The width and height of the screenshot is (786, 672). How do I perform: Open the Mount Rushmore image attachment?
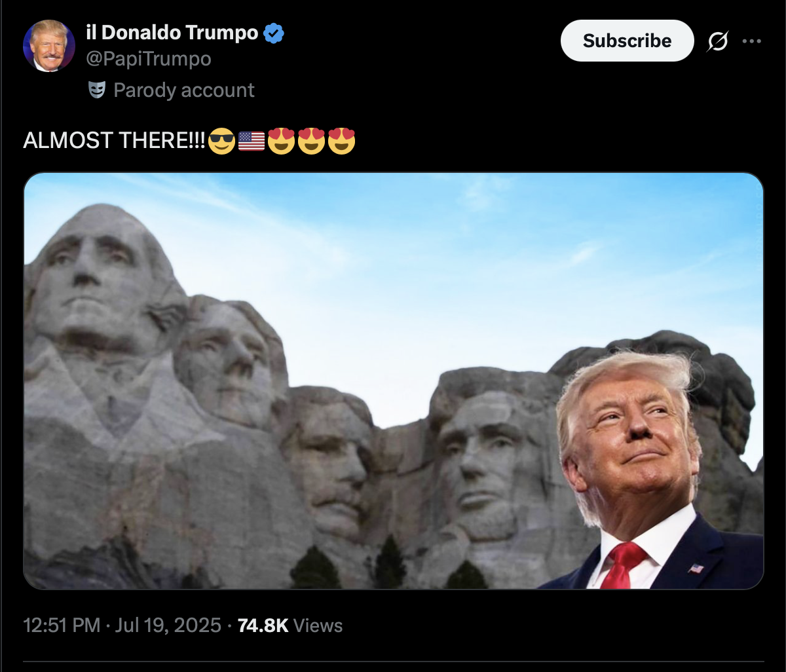[394, 381]
